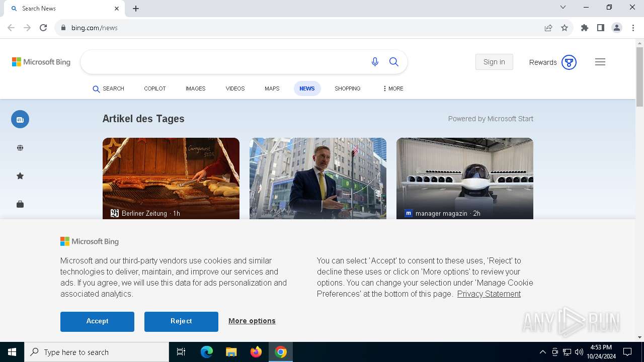Share this page icon in address bar

coord(548,28)
